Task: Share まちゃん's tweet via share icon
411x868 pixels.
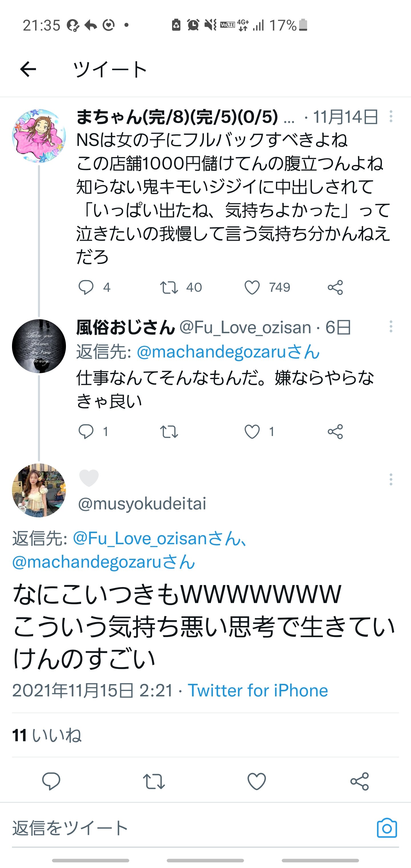Action: [x=335, y=288]
